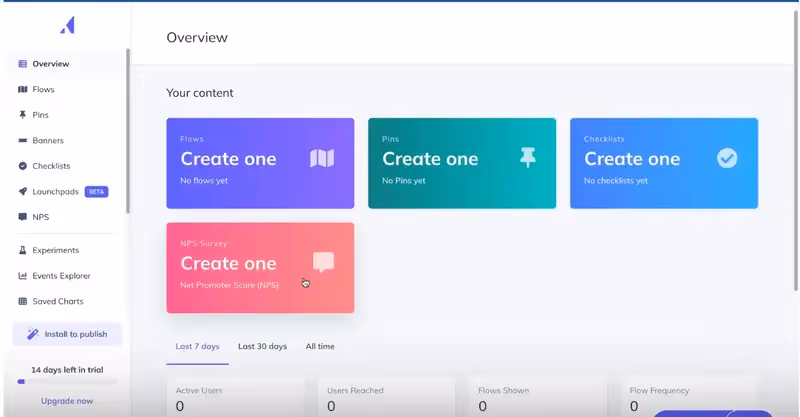The image size is (800, 417).
Task: Select the Last 7 days tab
Action: pos(197,346)
